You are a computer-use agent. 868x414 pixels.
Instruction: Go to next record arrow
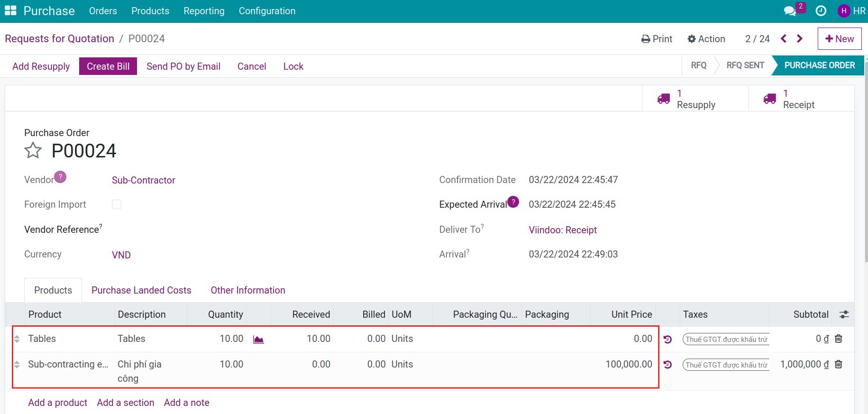click(x=800, y=39)
